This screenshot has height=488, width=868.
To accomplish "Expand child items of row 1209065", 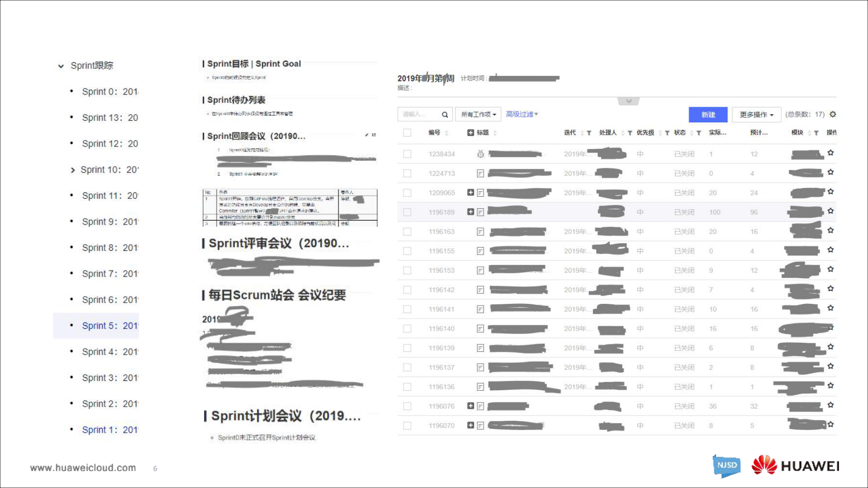I will point(470,192).
